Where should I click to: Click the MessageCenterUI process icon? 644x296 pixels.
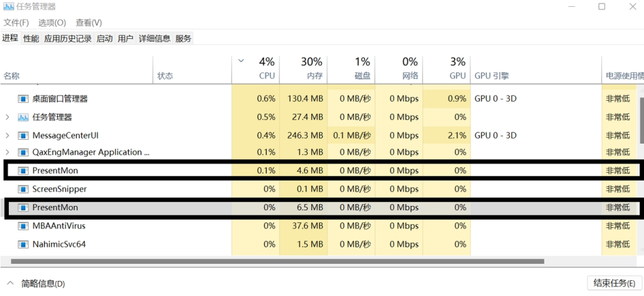(23, 135)
